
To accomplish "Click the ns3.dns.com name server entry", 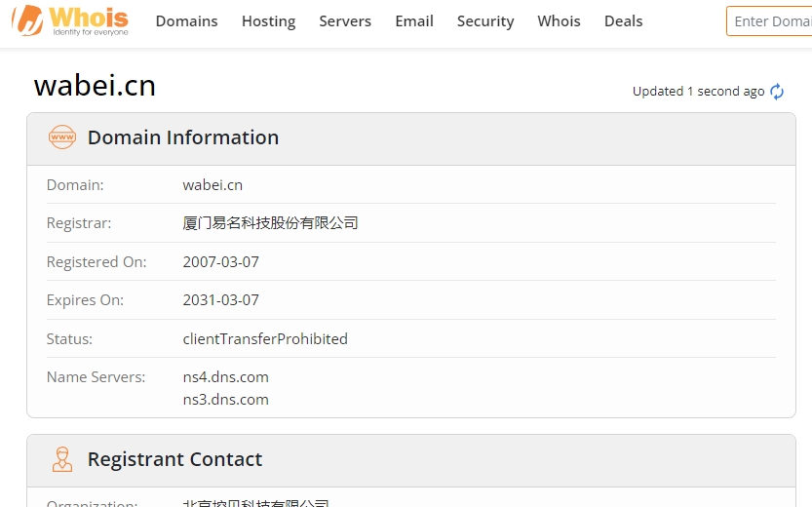I will (x=225, y=400).
